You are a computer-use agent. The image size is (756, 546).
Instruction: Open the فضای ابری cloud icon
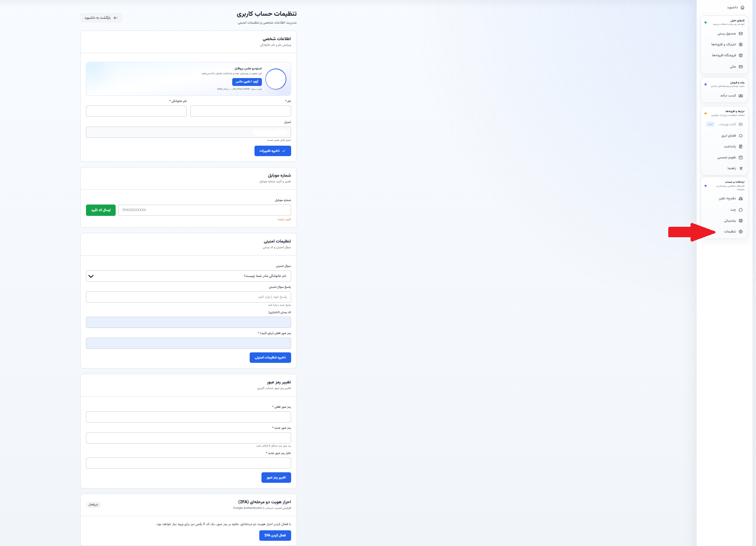[x=741, y=136]
